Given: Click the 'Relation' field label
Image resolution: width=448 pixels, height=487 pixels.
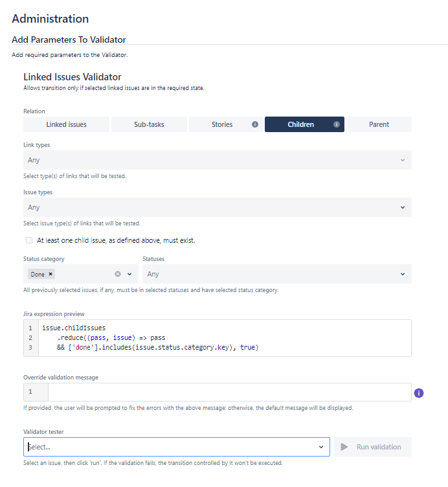Looking at the screenshot, I should (x=34, y=111).
